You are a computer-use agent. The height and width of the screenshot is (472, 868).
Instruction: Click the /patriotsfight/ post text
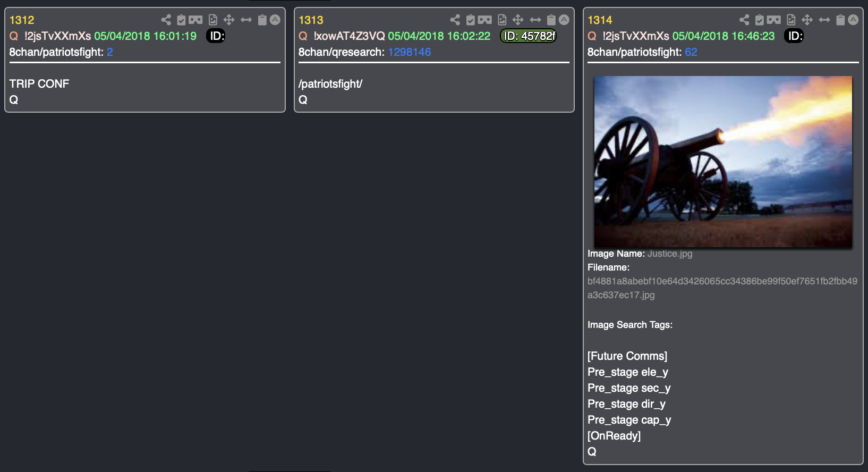coord(330,84)
